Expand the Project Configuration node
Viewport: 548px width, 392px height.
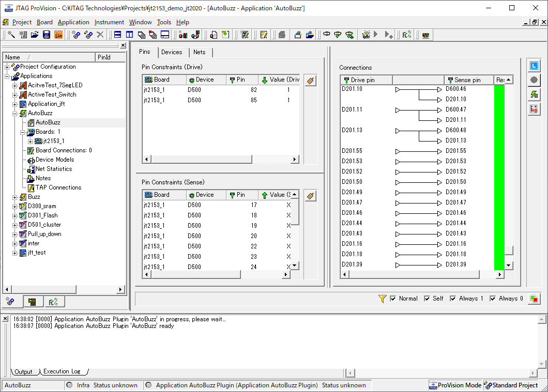tap(7, 67)
